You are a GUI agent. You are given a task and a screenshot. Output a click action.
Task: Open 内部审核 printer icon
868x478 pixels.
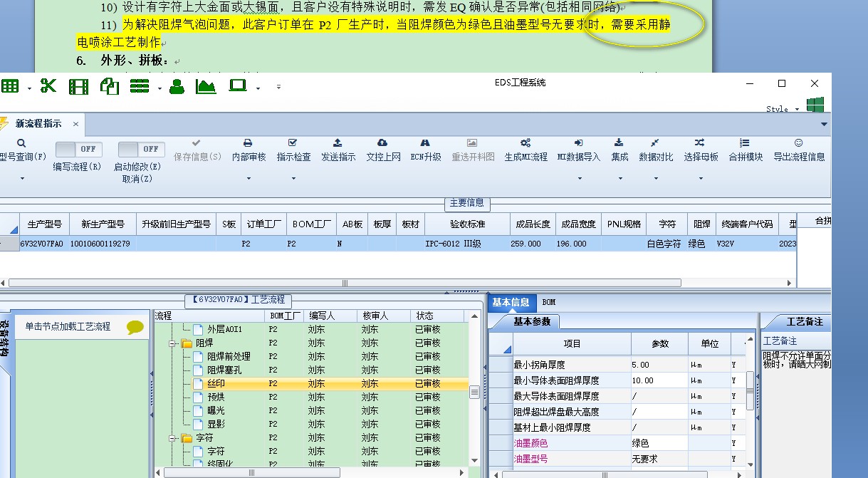[x=249, y=143]
